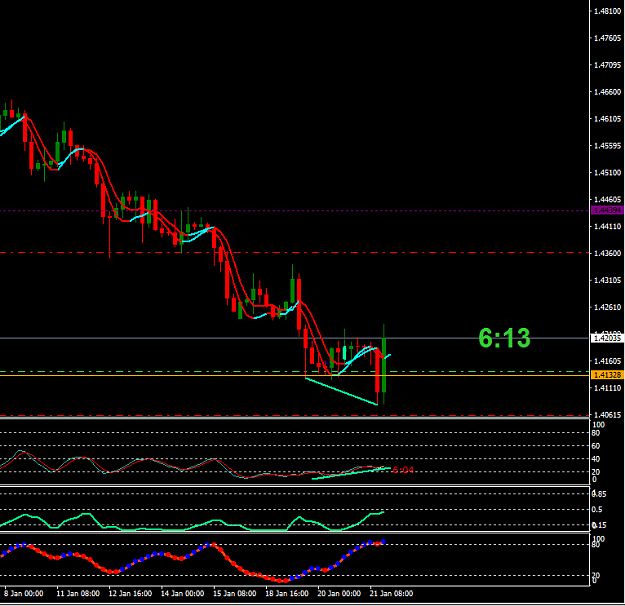625x606 pixels.
Task: Click the 0.85 level label in second indicator
Action: tap(598, 494)
